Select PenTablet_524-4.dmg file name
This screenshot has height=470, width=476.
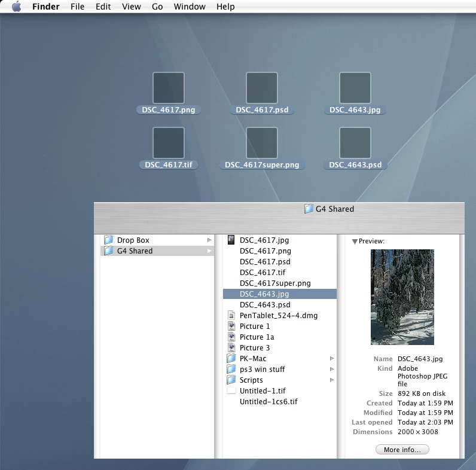279,316
